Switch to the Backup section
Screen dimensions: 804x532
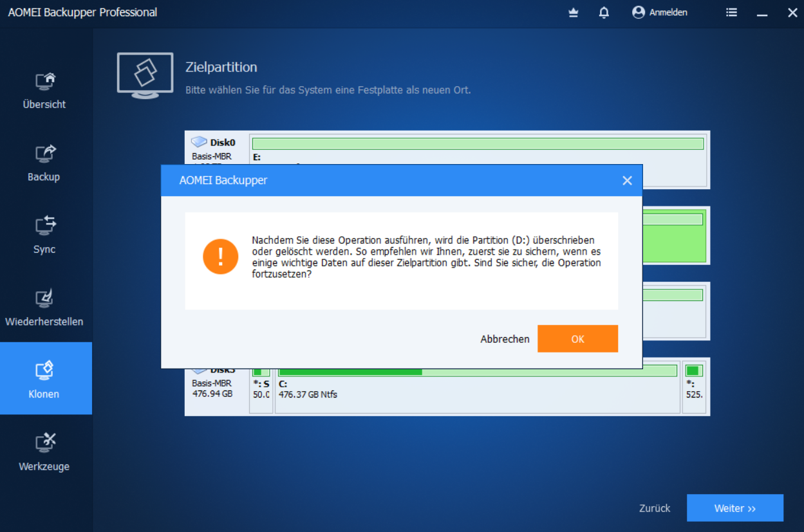[x=44, y=163]
